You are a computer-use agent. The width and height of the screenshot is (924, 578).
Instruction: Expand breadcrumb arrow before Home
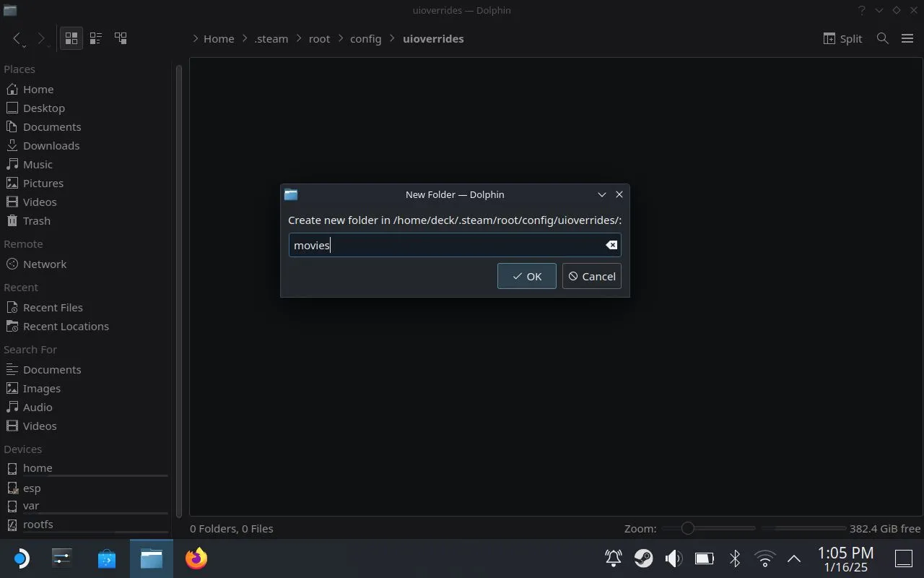[x=196, y=39]
